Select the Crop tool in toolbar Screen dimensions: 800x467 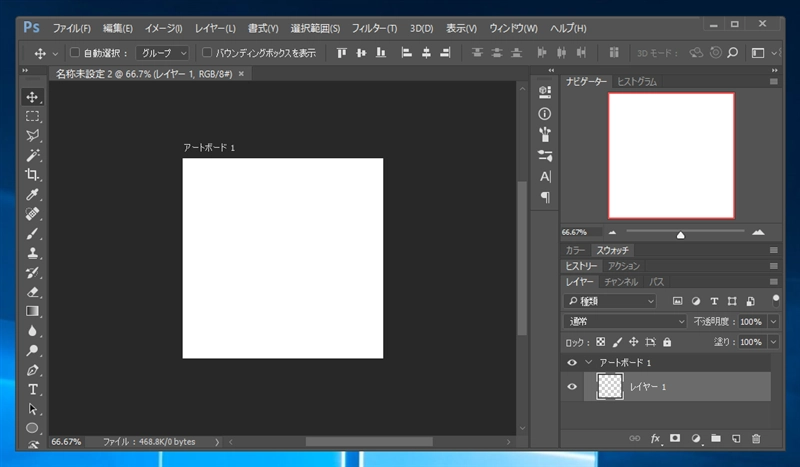(x=32, y=174)
